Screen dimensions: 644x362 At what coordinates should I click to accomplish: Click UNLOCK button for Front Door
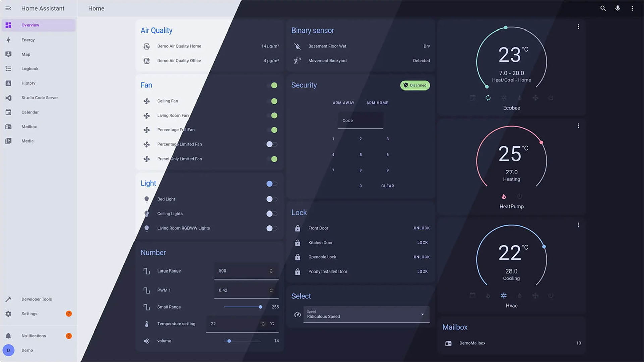click(x=421, y=228)
